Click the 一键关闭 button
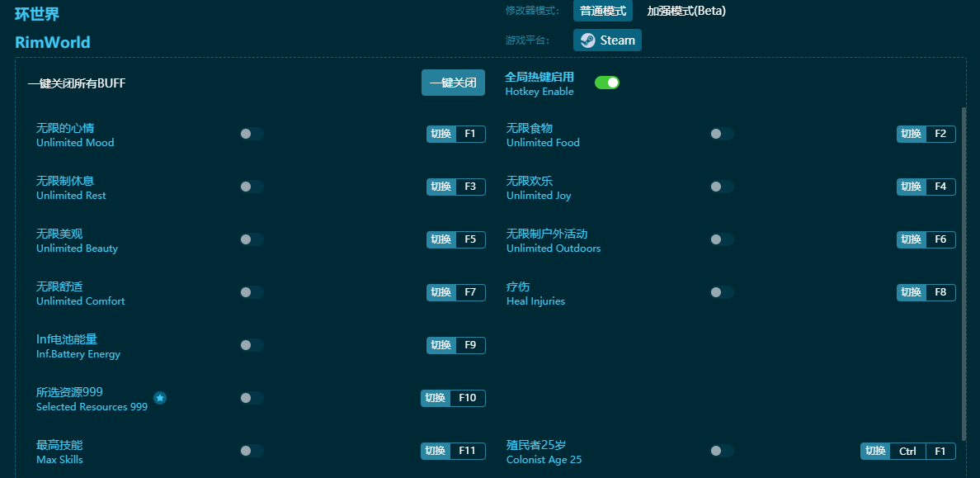Screen dimensions: 980x478 tap(453, 83)
